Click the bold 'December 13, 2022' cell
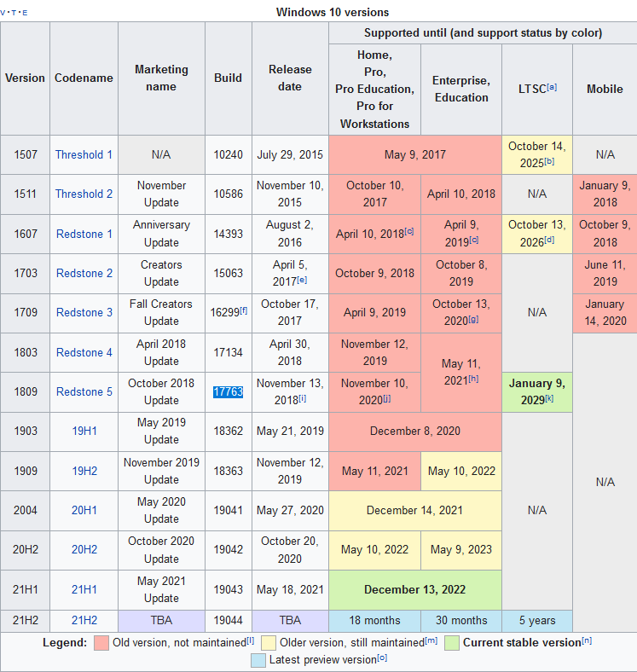This screenshot has height=672, width=637. (415, 590)
